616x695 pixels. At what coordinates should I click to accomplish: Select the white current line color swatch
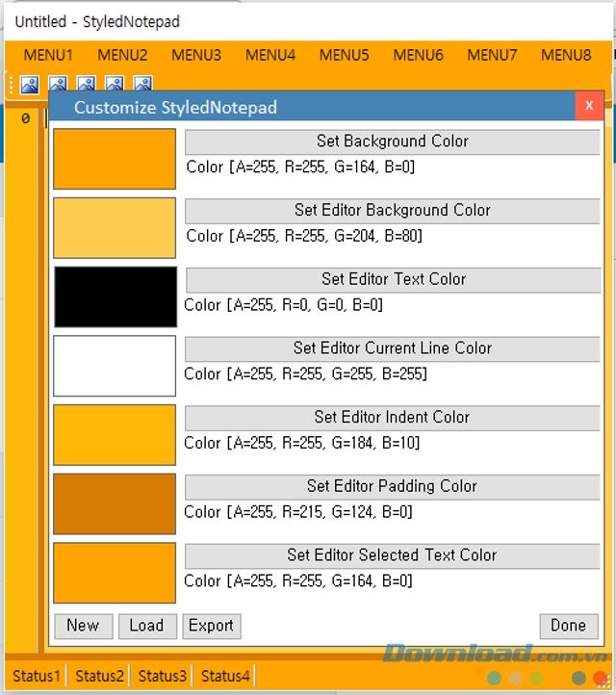point(115,366)
